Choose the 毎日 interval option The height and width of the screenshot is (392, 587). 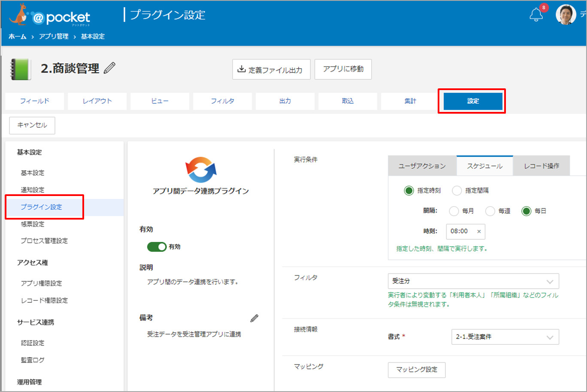[526, 211]
